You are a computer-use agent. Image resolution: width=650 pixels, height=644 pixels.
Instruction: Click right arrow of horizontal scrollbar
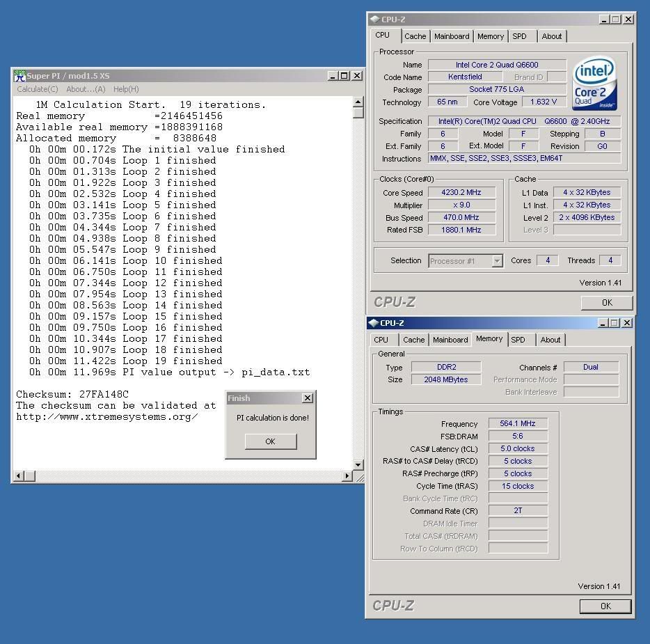347,476
